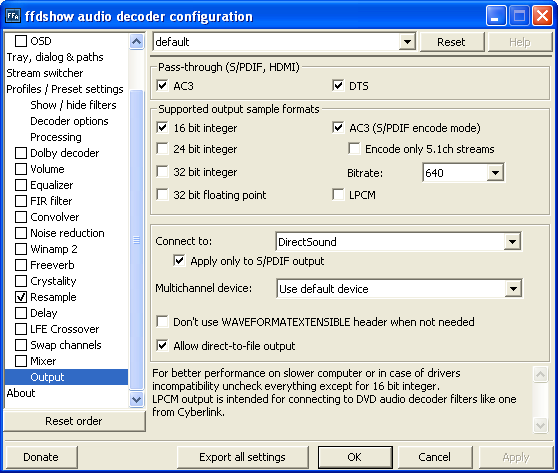Enable the Delay filter checkbox
558x473 pixels.
(21, 313)
